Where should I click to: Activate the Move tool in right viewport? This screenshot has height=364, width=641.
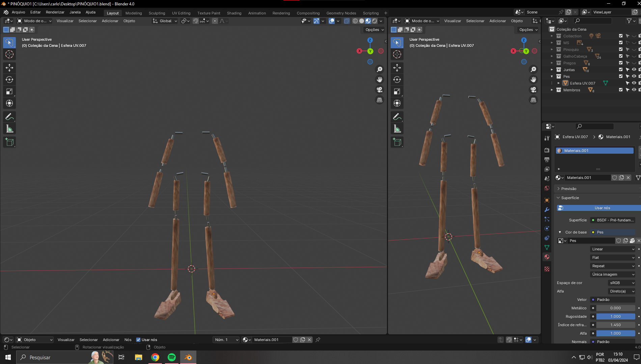397,68
